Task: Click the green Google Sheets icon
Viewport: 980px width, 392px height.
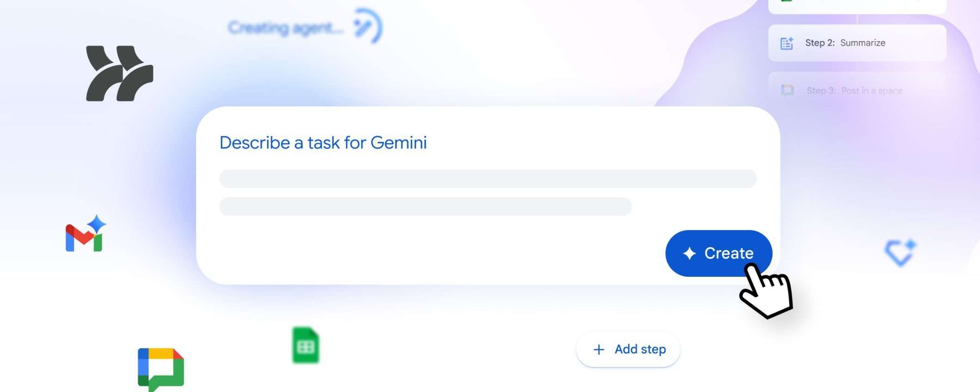Action: point(306,345)
